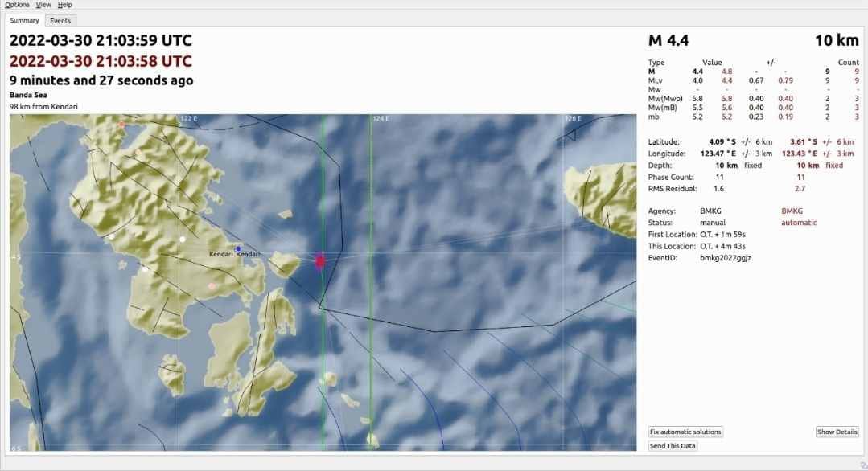Viewport: 868px width, 471px height.
Task: Select the Summary tab
Action: tap(24, 20)
